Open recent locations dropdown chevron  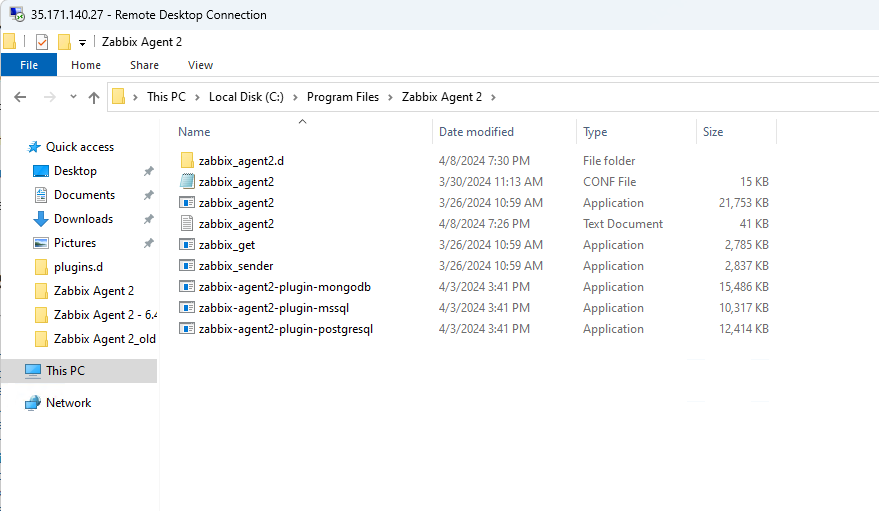coord(73,97)
